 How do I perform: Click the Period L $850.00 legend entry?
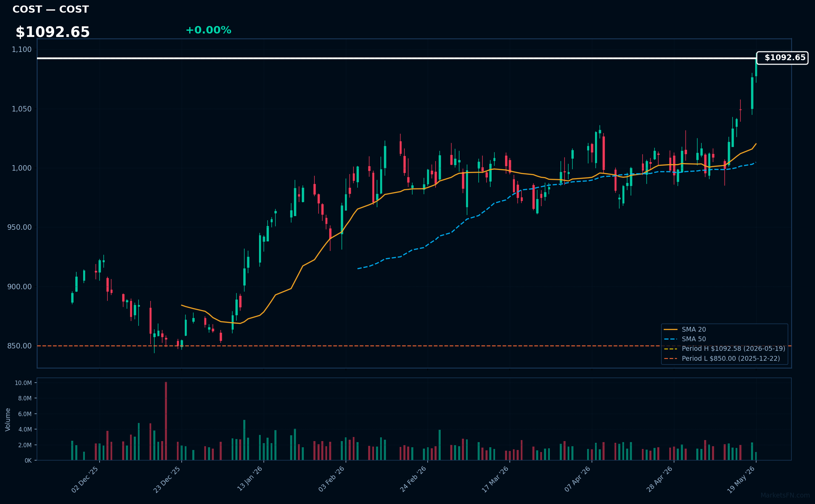pyautogui.click(x=722, y=358)
